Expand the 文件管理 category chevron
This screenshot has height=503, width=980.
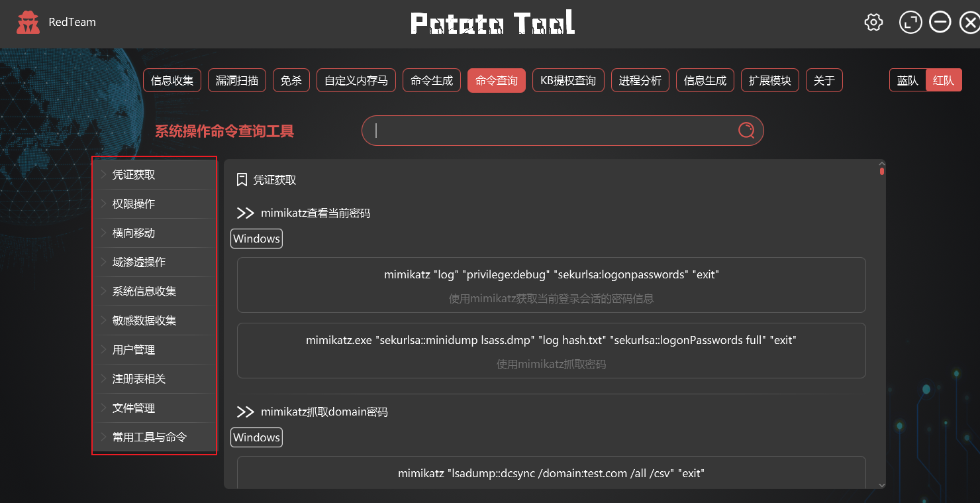coord(104,408)
